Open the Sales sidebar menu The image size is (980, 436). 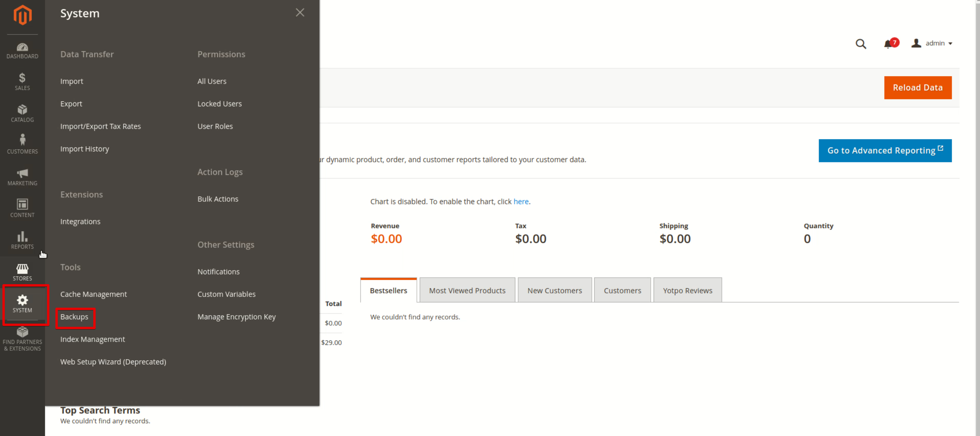(x=22, y=82)
